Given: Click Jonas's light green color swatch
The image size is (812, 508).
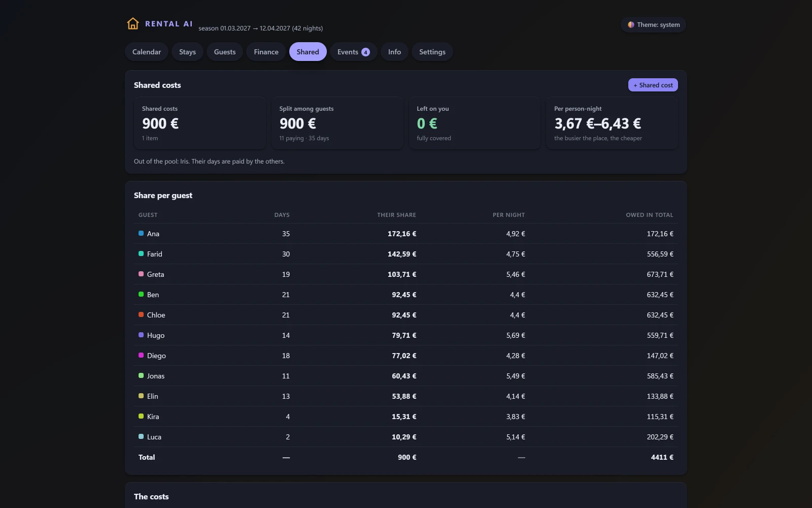Looking at the screenshot, I should coord(141,375).
